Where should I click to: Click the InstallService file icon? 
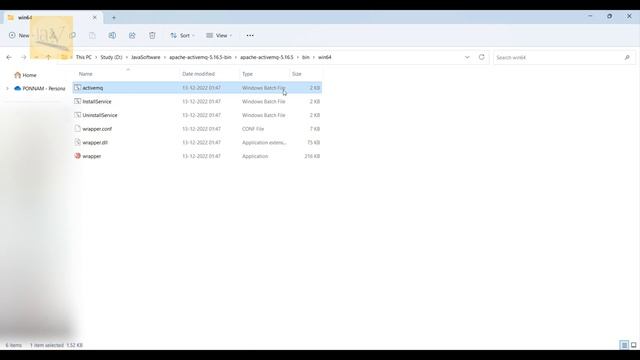coord(78,101)
